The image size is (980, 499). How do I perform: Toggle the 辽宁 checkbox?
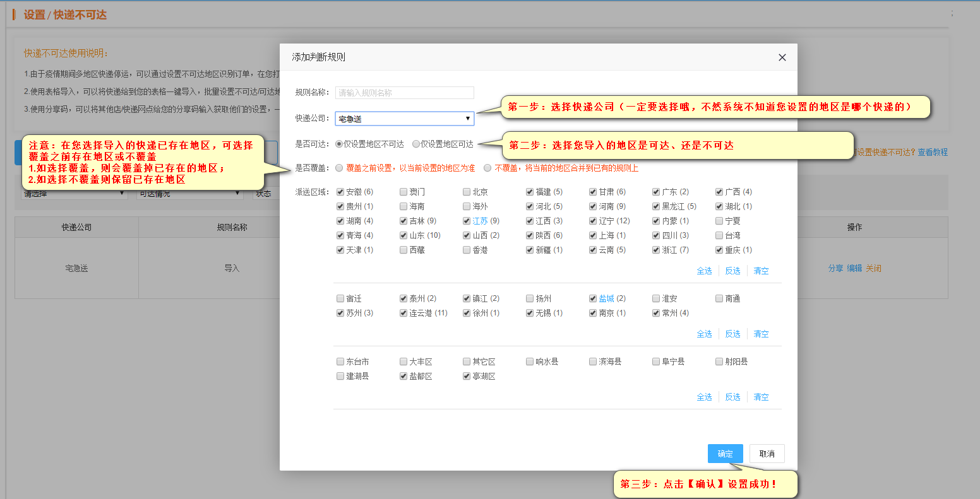[x=593, y=221]
